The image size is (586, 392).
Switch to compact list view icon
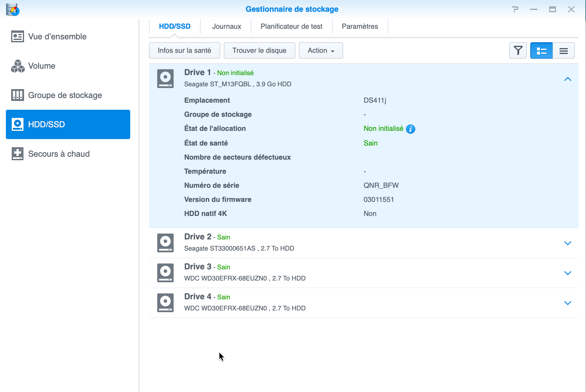(563, 50)
